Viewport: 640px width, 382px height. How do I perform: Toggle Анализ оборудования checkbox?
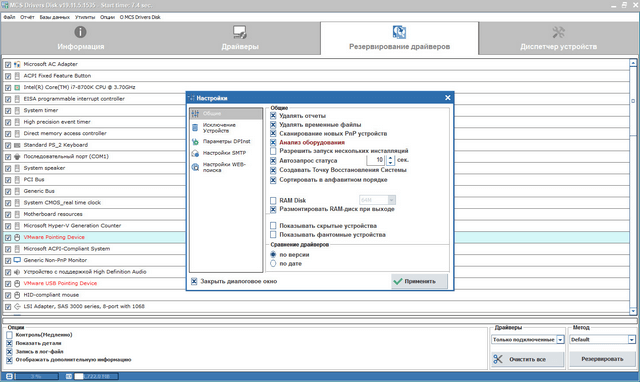coord(273,142)
